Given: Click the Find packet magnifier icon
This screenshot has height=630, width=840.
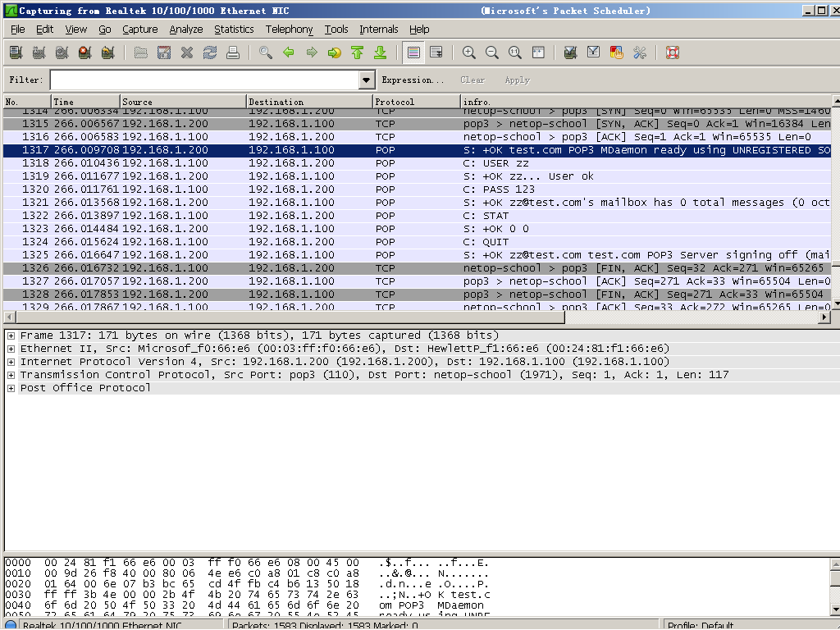Looking at the screenshot, I should coord(265,52).
